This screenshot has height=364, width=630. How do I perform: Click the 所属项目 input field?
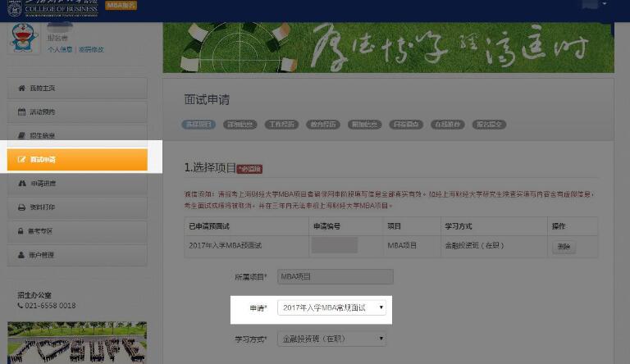click(336, 277)
